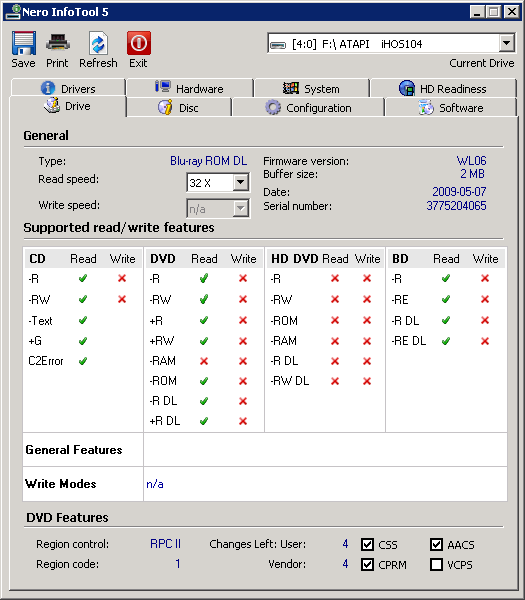
Task: Click the Refresh button label
Action: (x=98, y=63)
